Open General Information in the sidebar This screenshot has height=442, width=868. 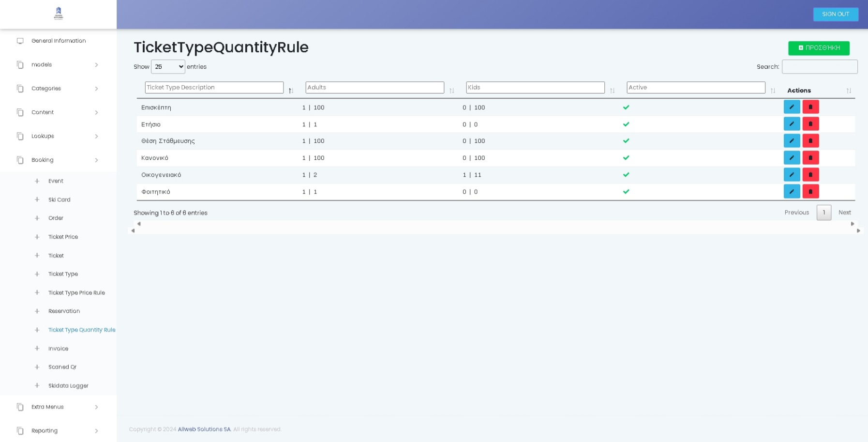click(59, 41)
